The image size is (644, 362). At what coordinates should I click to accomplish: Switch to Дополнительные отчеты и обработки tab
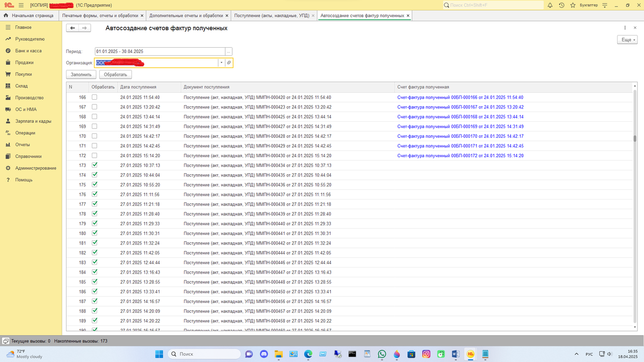[186, 16]
